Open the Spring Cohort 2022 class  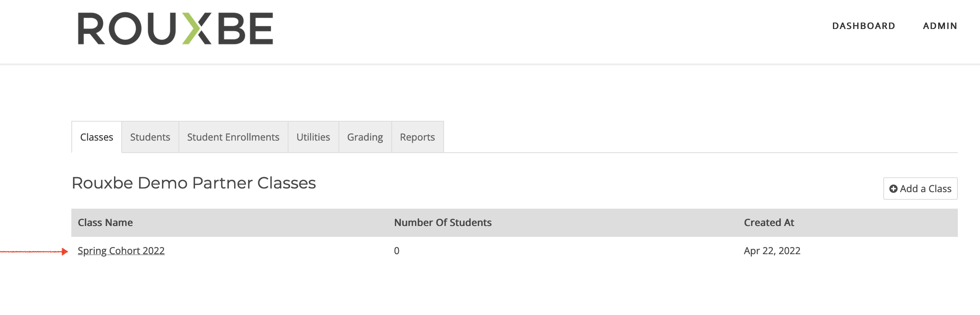tap(121, 251)
